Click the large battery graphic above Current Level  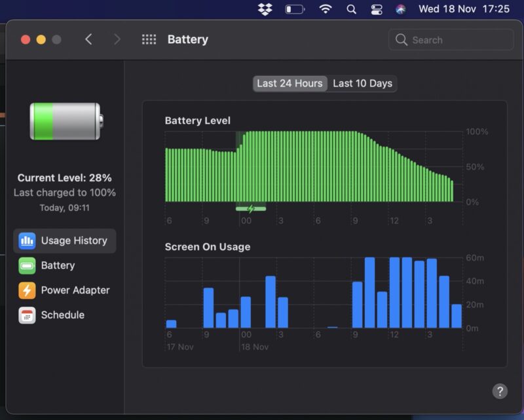(x=65, y=121)
